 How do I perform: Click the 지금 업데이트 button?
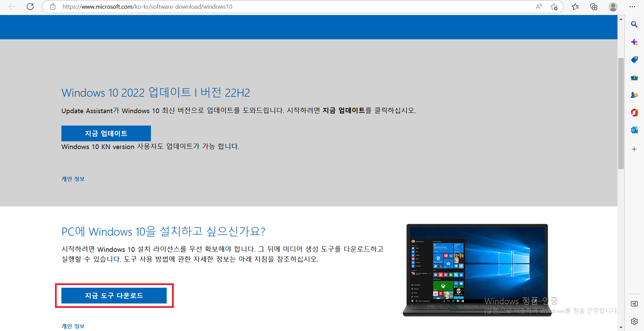[x=106, y=133]
